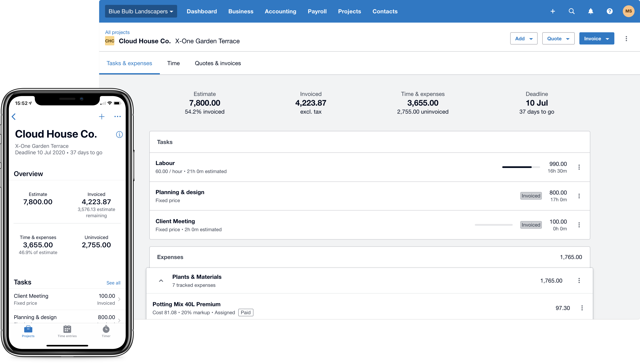This screenshot has width=640, height=364.
Task: Click the Invoiced badge on Client Meeting
Action: 531,225
